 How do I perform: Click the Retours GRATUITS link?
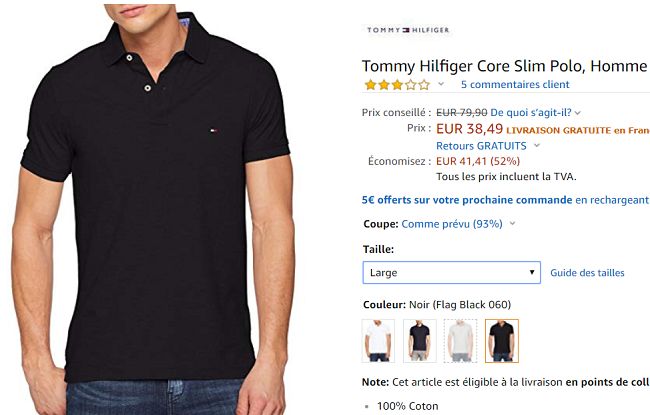pyautogui.click(x=481, y=145)
